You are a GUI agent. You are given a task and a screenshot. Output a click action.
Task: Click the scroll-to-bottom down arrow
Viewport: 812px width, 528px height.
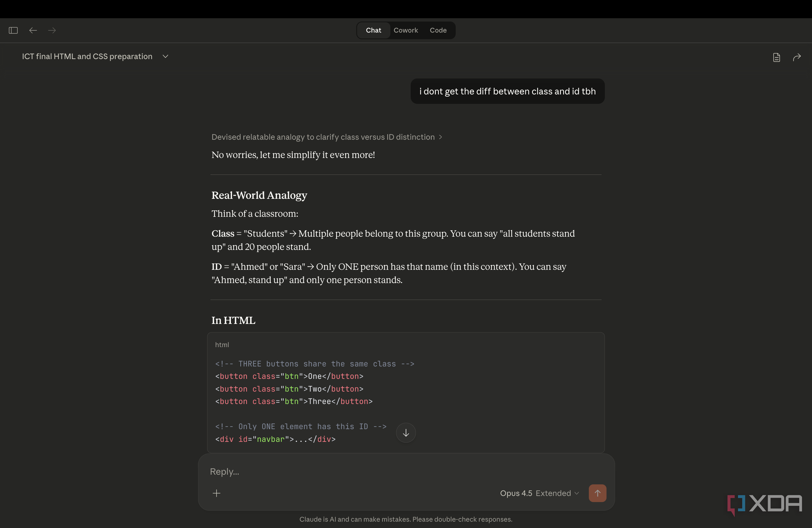(x=406, y=432)
